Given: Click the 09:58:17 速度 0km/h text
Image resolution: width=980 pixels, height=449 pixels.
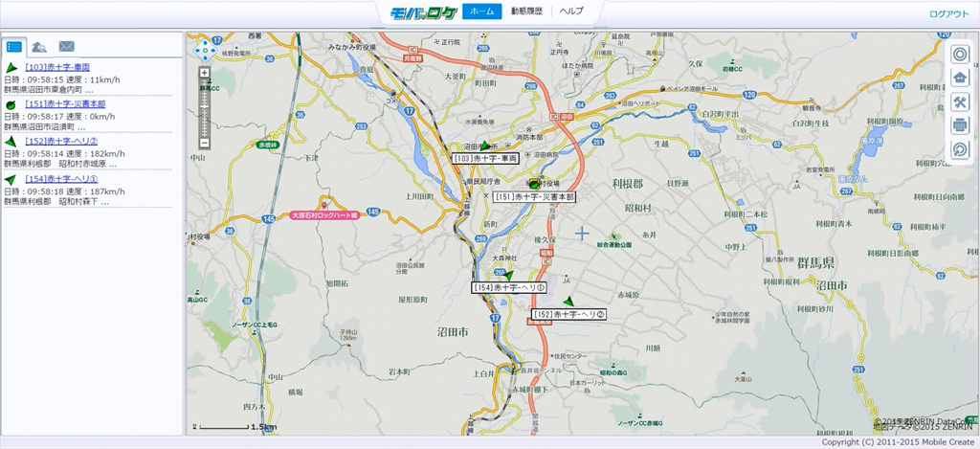Looking at the screenshot, I should pos(59,116).
